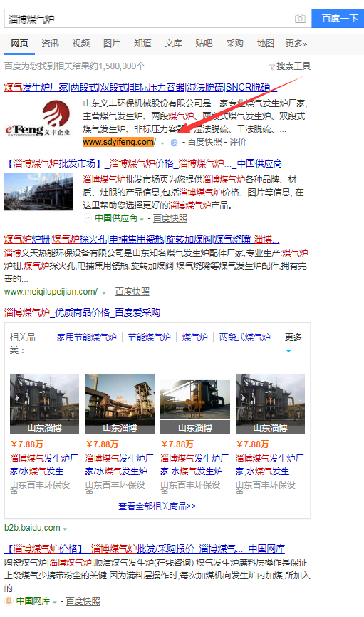
Task: Open the 地图 tab
Action: click(265, 44)
